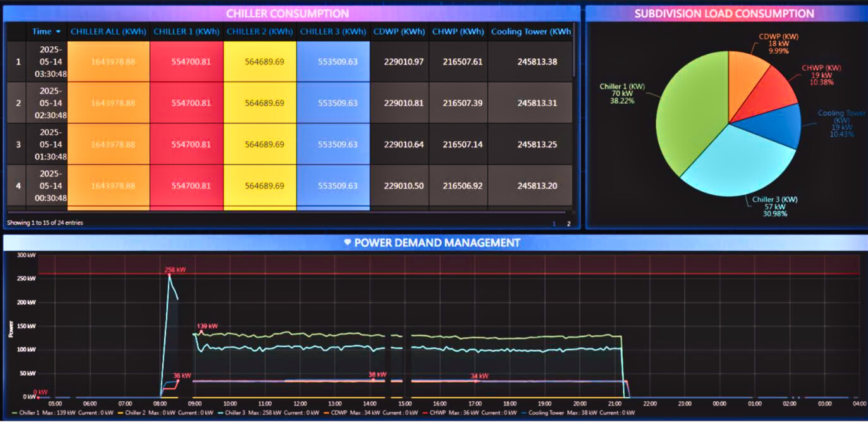Sort by CHILLER 1 (KWh) column header
Screen dimensions: 868x422
[186, 32]
